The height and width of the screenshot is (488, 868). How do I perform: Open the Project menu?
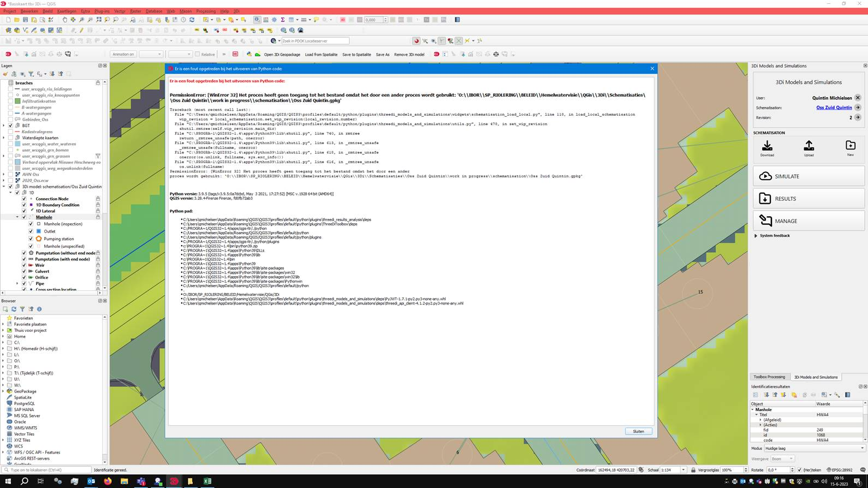pos(9,11)
